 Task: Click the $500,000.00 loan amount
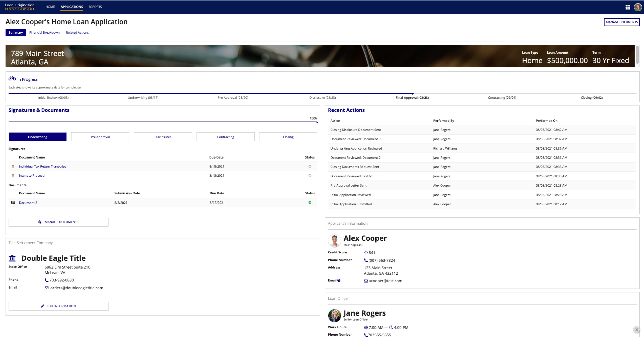567,60
